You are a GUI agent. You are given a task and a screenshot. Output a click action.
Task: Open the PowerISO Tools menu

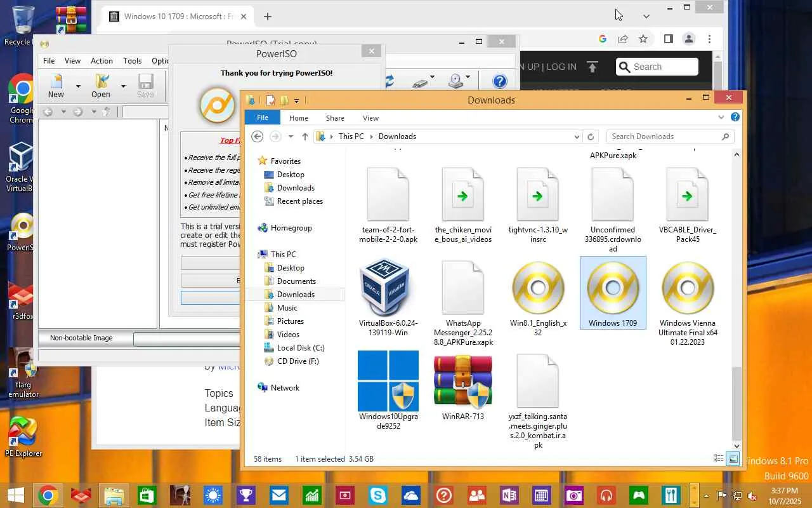coord(132,61)
